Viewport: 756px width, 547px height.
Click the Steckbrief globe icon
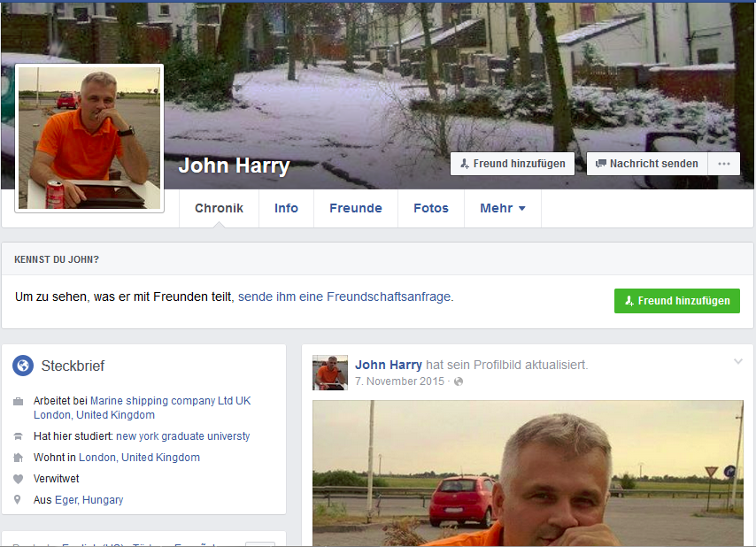point(23,366)
